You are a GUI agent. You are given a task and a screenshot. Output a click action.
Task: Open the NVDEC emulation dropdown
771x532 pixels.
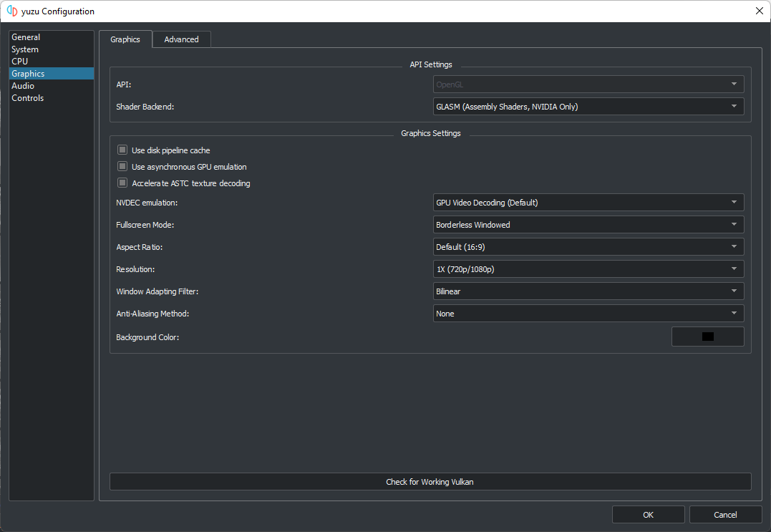click(588, 202)
